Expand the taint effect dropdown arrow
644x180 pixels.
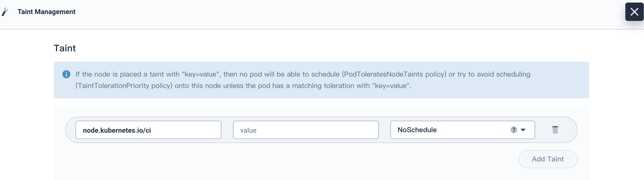coord(523,130)
